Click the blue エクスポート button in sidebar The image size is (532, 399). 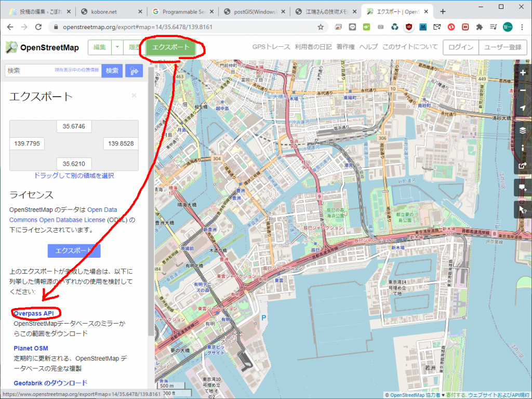coord(74,250)
